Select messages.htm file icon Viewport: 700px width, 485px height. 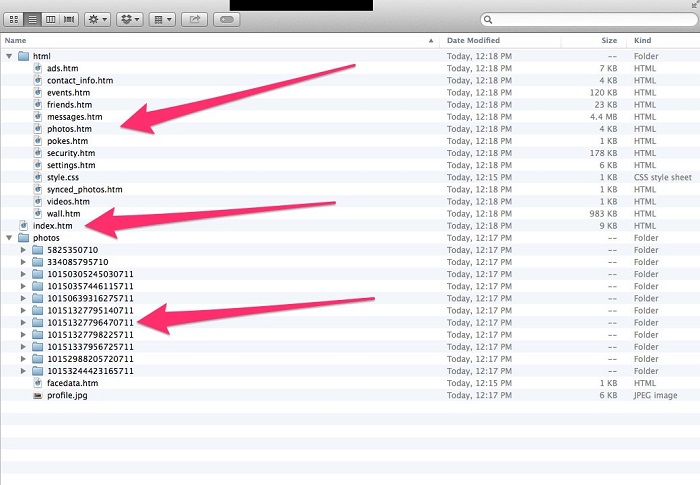pos(38,116)
